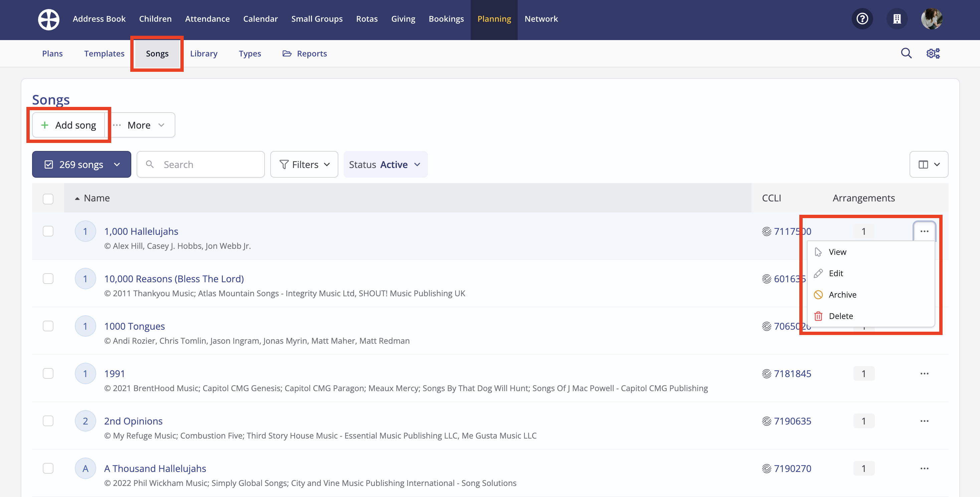Open the 1,000 Hallelujahs song link

141,231
